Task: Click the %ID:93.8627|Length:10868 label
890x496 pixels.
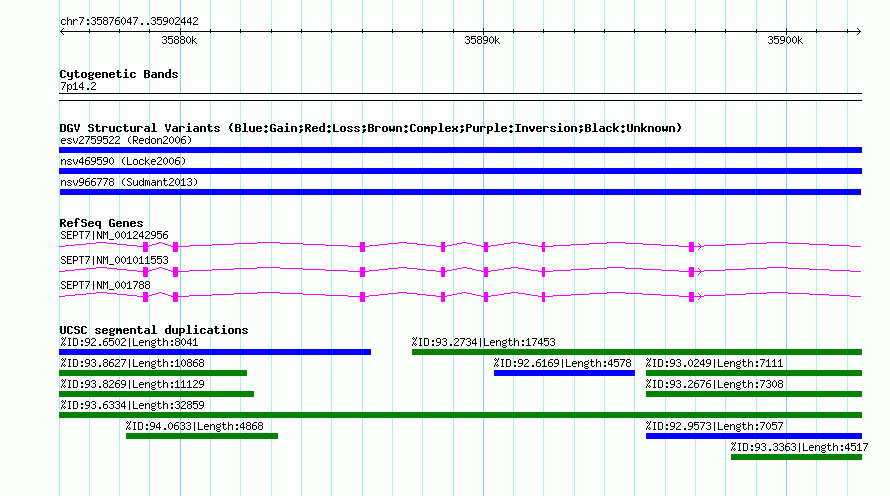Action: (132, 363)
